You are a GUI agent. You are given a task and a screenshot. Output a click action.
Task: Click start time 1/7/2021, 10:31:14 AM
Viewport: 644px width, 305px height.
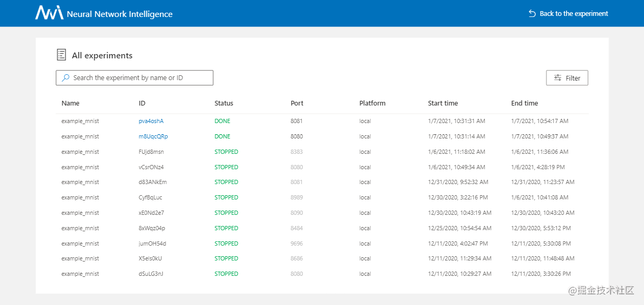point(457,136)
